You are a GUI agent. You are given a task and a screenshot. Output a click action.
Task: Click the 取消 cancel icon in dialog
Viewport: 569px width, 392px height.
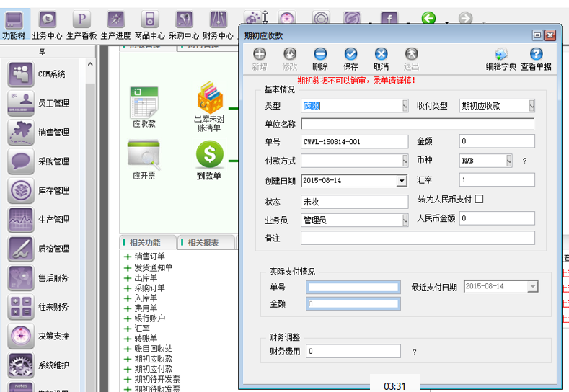point(381,59)
